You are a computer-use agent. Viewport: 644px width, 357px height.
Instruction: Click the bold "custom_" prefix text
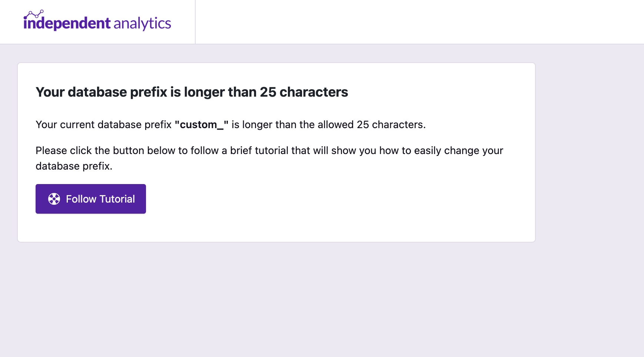coord(201,125)
